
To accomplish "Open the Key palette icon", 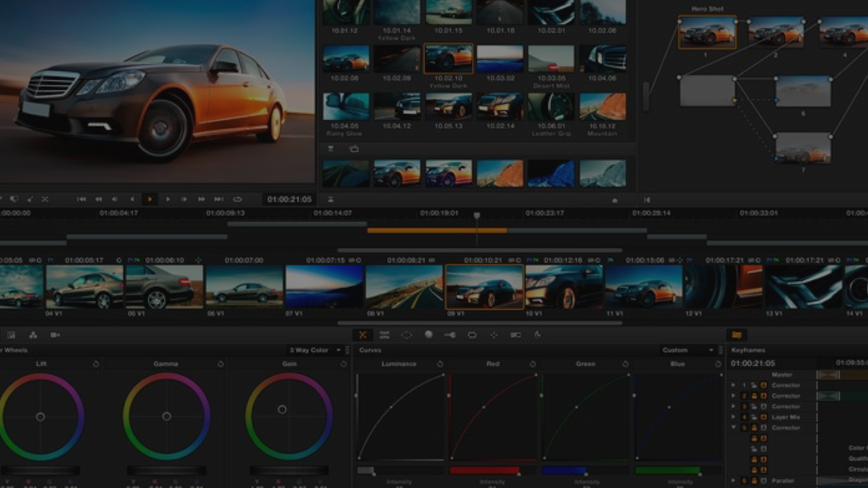I will tap(450, 335).
